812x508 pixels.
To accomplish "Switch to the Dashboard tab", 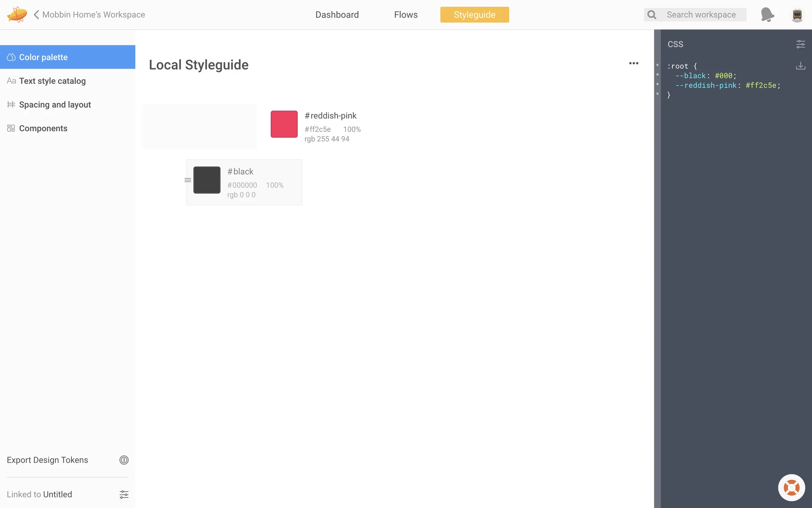I will point(337,15).
